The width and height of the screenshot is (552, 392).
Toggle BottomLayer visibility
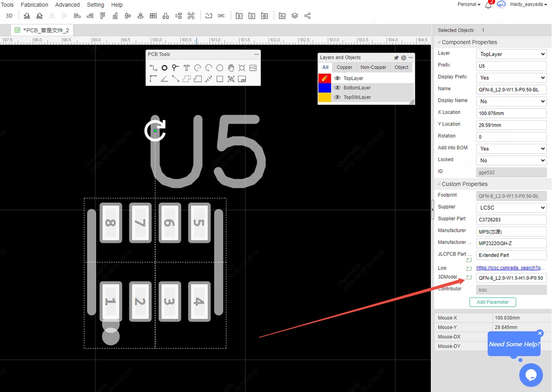(x=337, y=88)
